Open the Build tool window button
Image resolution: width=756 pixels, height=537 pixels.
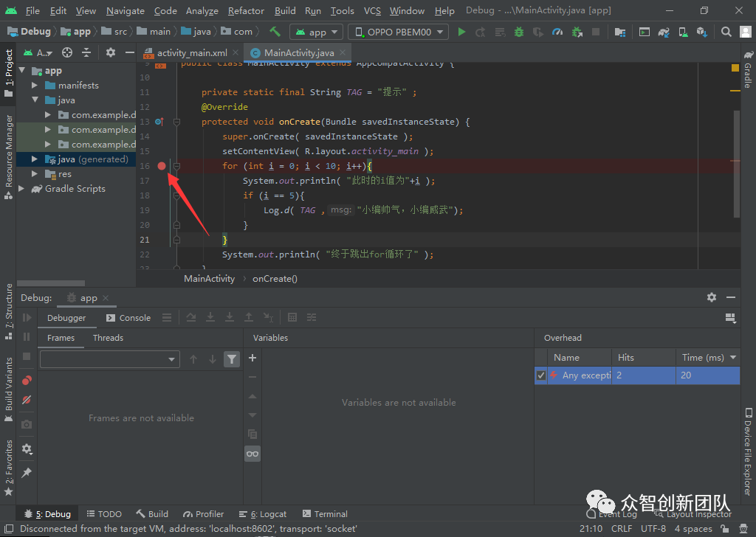point(152,514)
